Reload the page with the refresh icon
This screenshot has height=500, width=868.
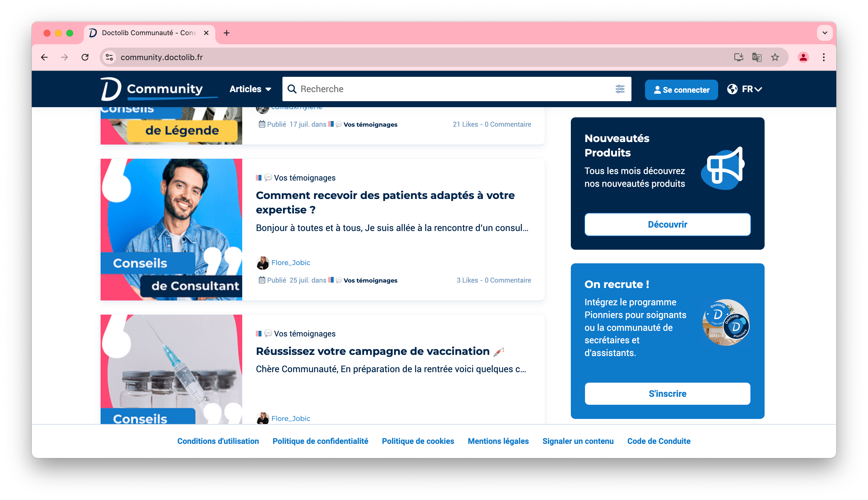[x=85, y=57]
